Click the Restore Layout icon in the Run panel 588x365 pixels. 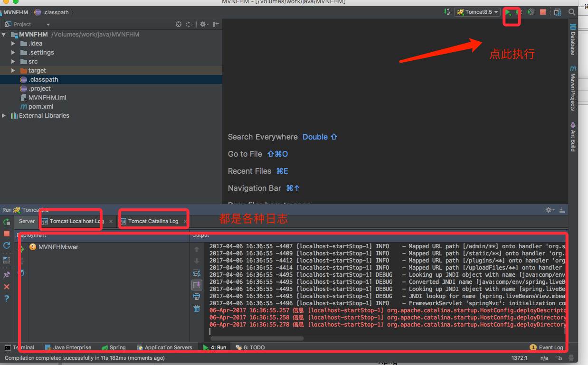[7, 260]
